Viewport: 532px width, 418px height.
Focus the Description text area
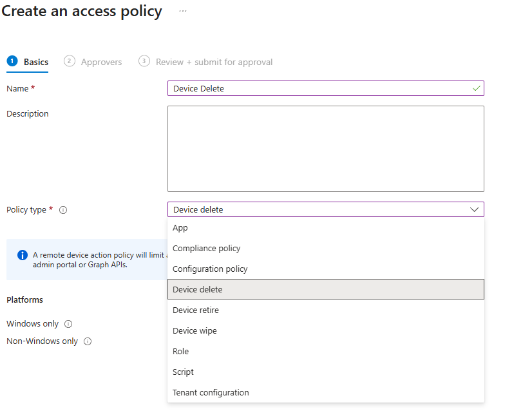(325, 149)
